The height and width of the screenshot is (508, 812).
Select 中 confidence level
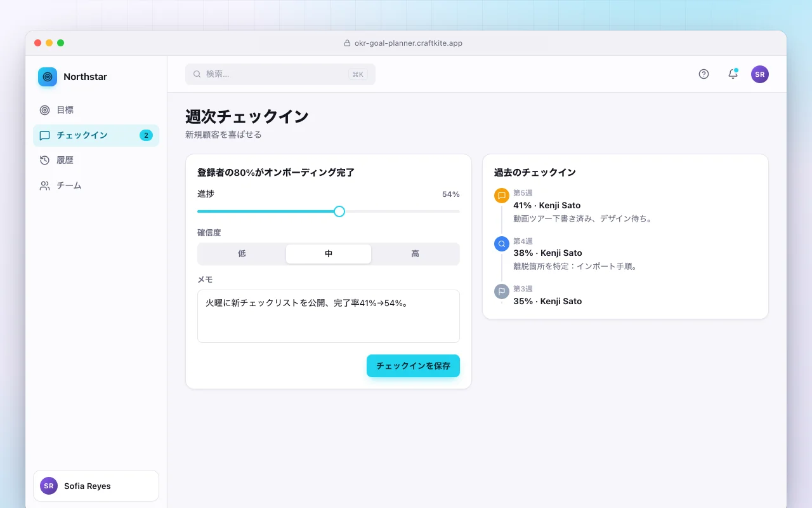click(329, 254)
